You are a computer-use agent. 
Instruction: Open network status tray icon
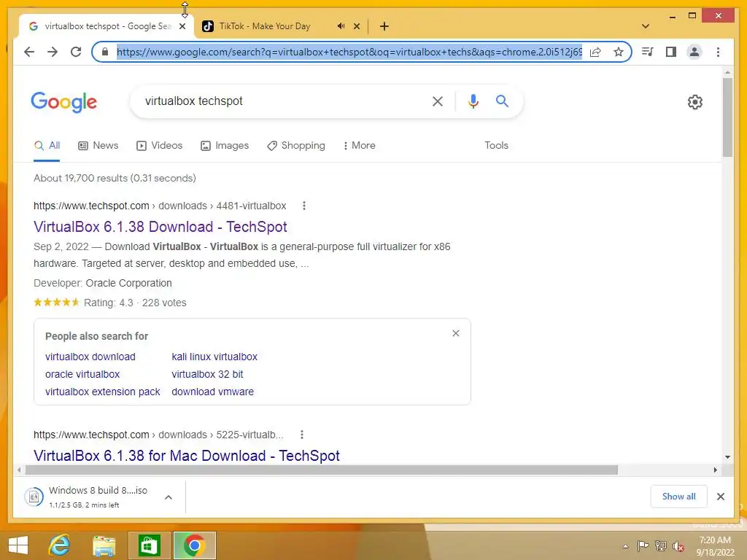661,545
